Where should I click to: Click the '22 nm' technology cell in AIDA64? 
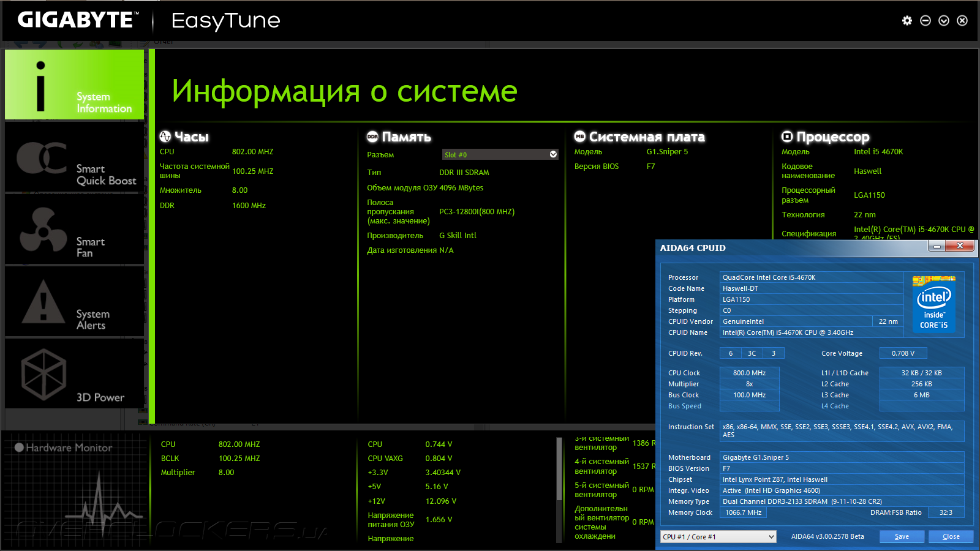point(888,321)
